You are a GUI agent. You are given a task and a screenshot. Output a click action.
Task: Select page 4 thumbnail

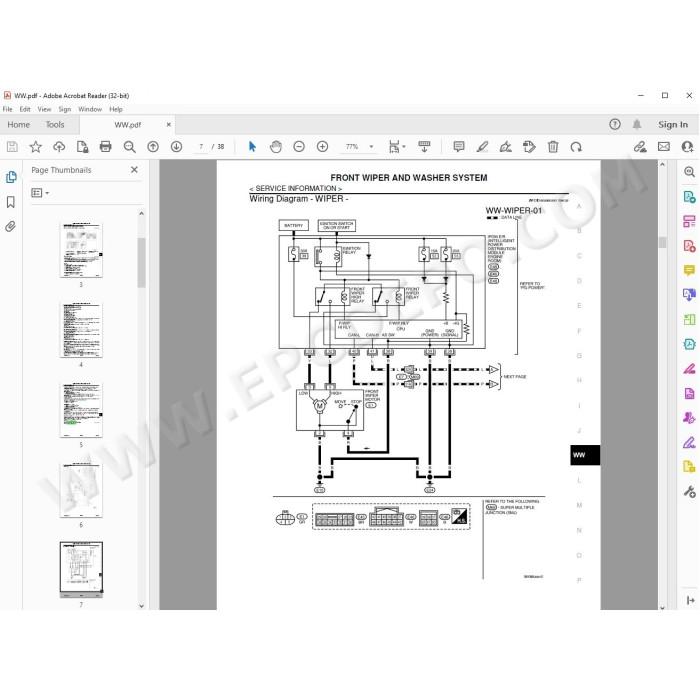tap(81, 330)
